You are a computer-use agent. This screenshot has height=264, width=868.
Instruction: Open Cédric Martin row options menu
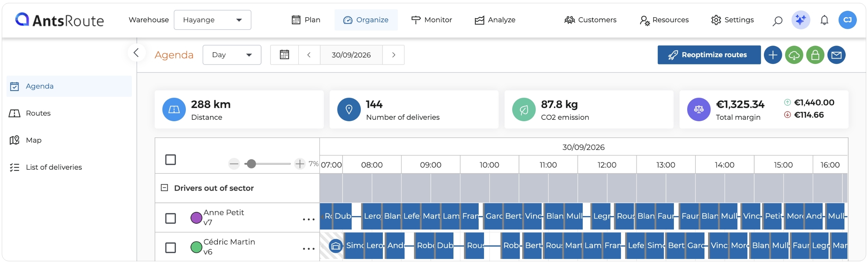click(x=309, y=249)
